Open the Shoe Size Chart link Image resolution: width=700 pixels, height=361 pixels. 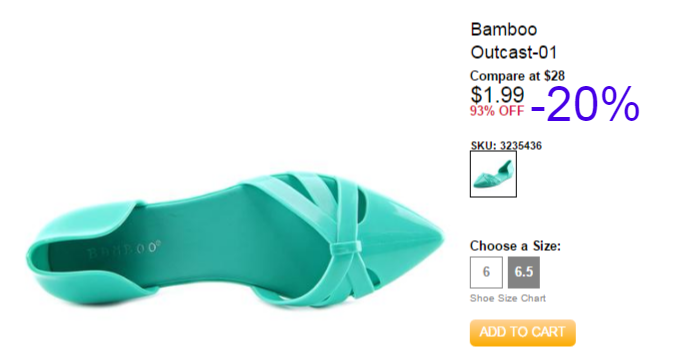coord(508,298)
